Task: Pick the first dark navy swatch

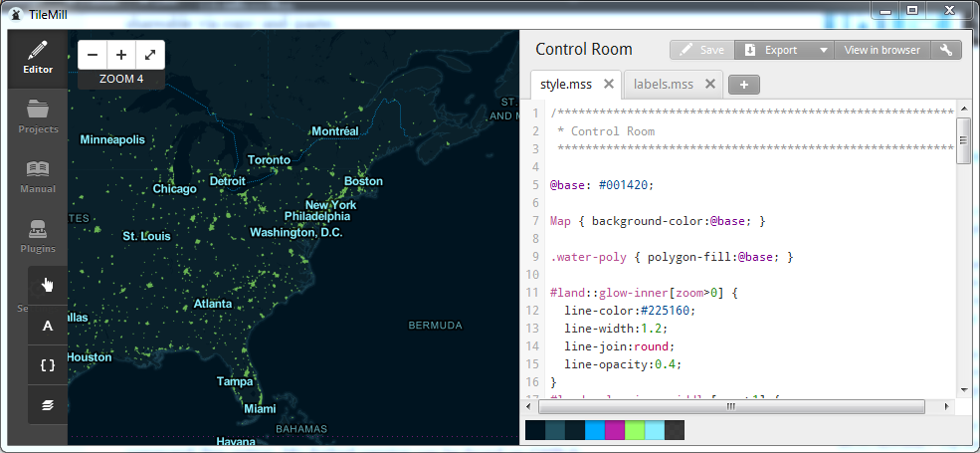Action: point(535,430)
